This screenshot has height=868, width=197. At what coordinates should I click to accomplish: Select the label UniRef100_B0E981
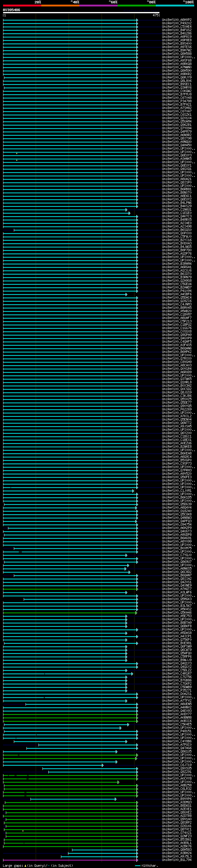pyautogui.click(x=177, y=643)
